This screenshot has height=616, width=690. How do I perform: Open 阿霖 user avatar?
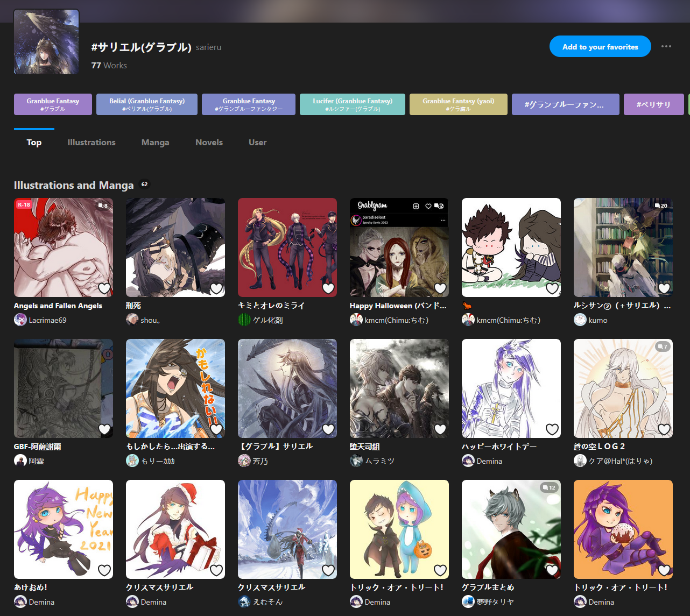[20, 461]
